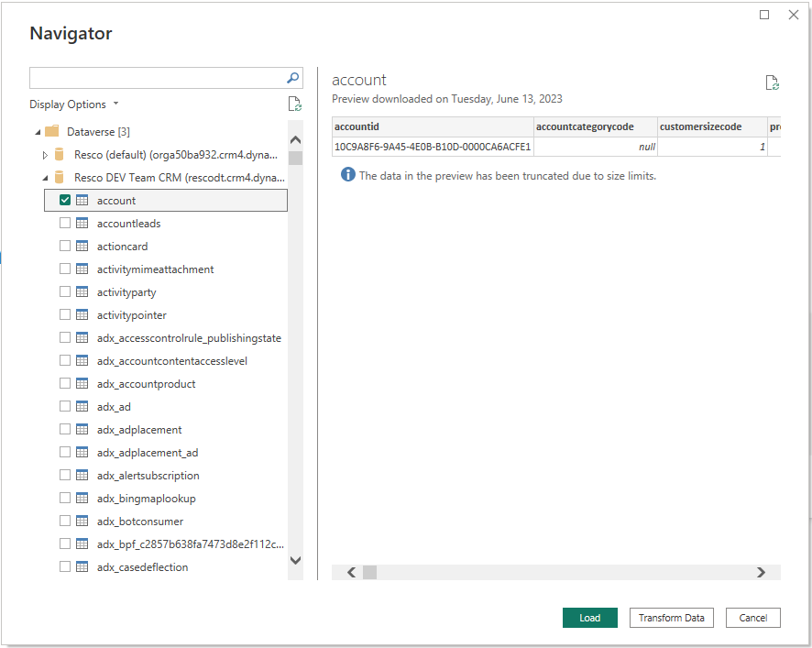Image resolution: width=812 pixels, height=648 pixels.
Task: Click the accountcategorycode column header
Action: pos(596,126)
